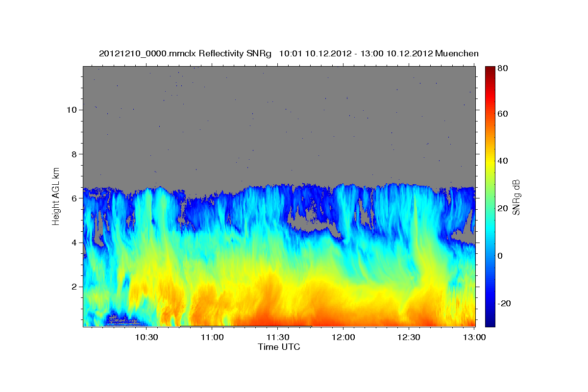Click the yellow section of the colorbar

point(490,162)
